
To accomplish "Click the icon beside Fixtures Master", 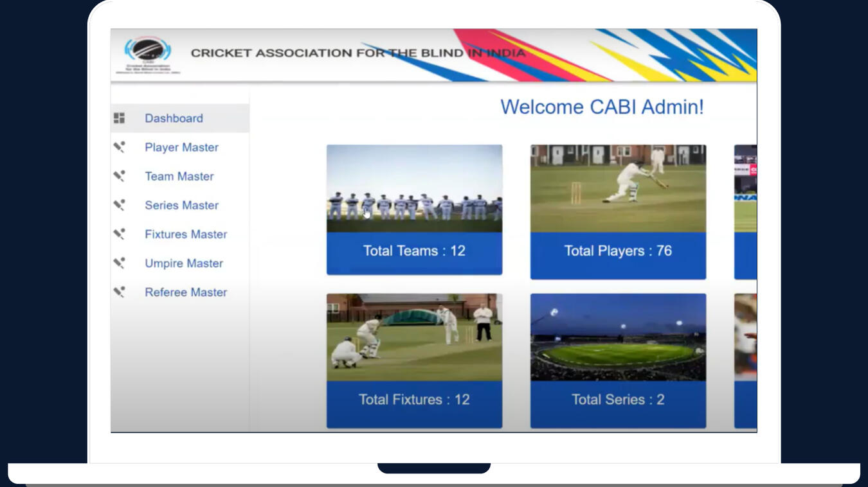I will (x=120, y=234).
